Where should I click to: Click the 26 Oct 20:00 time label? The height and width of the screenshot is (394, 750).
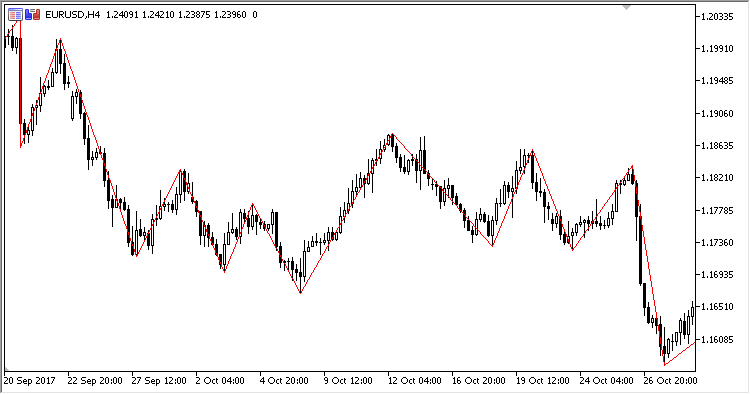pos(670,381)
